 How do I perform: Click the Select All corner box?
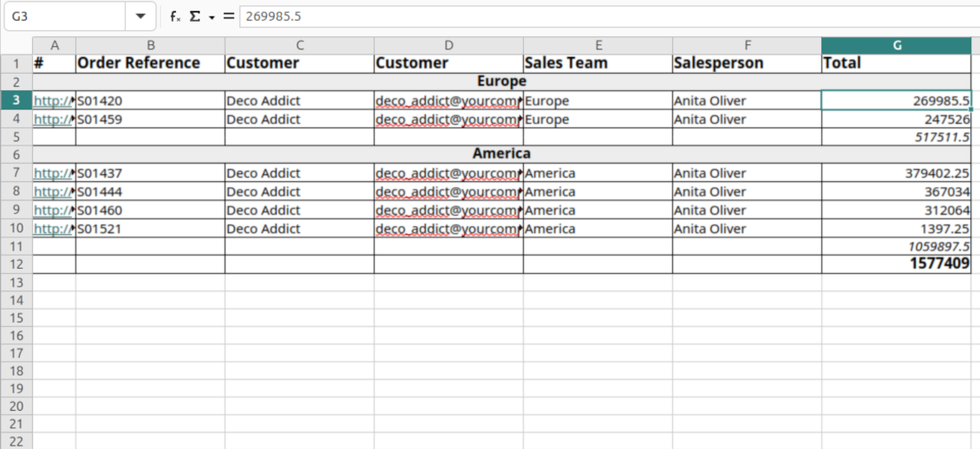point(16,45)
